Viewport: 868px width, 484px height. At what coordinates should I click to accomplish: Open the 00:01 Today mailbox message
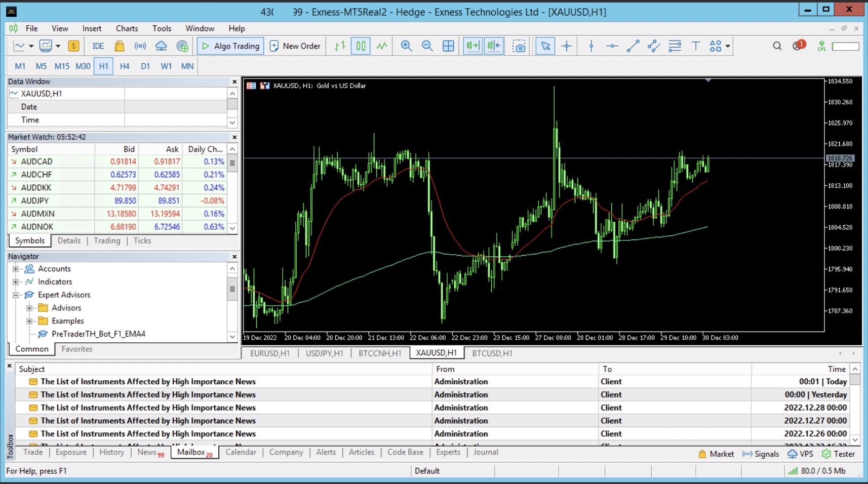click(x=432, y=382)
